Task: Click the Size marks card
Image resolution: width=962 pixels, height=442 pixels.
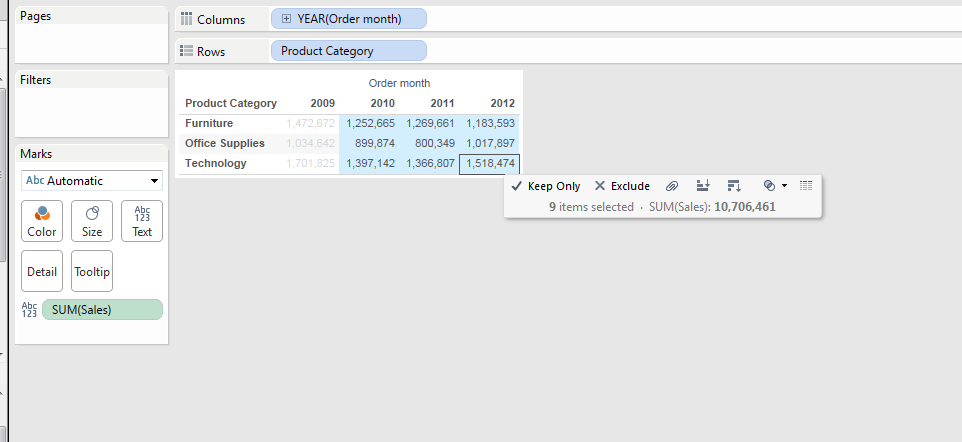Action: coord(92,221)
